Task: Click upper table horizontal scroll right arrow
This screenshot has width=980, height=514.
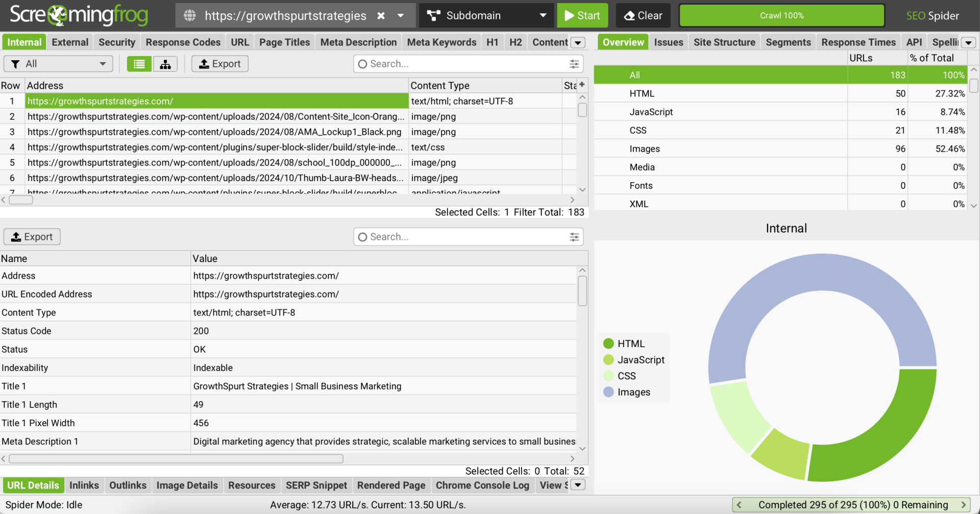Action: click(x=573, y=200)
